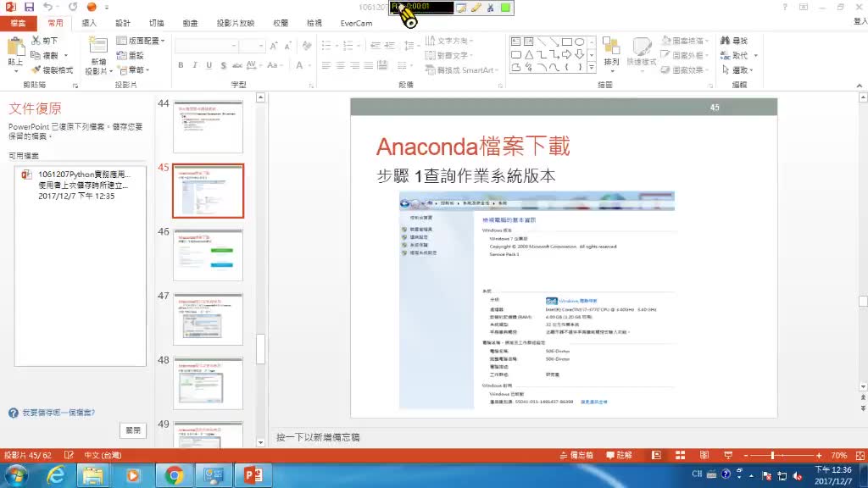Open Google Chrome from taskbar
Screen dimensions: 868x488
(174, 475)
